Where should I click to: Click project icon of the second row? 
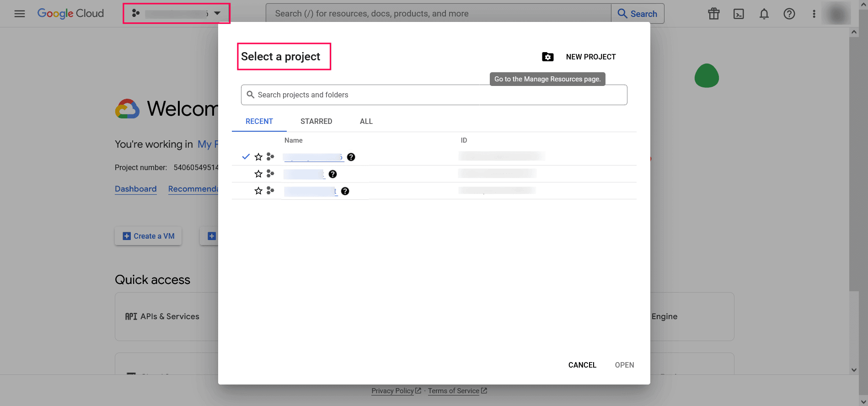(270, 173)
